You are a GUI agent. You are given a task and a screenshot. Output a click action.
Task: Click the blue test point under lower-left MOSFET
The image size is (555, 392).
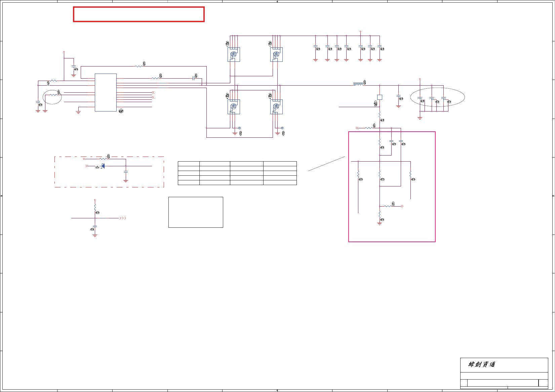(x=239, y=128)
